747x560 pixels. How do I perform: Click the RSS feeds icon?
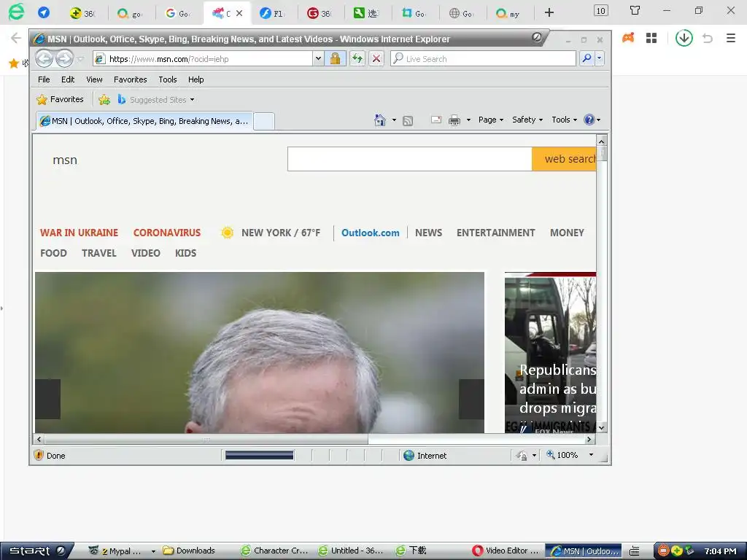coord(407,120)
